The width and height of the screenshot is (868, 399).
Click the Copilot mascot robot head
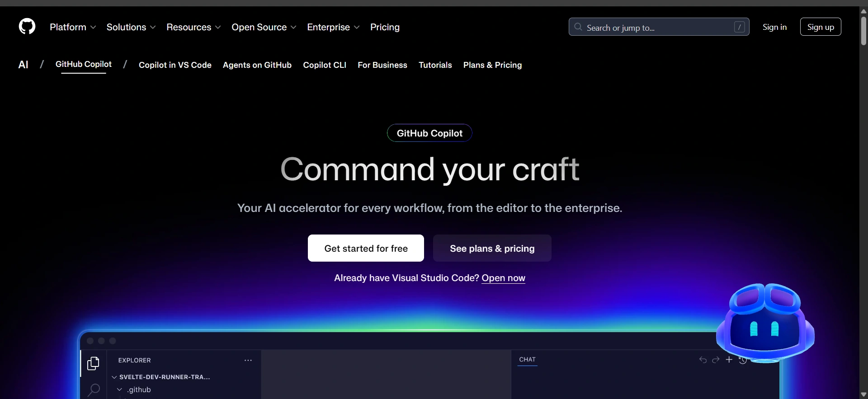[765, 323]
